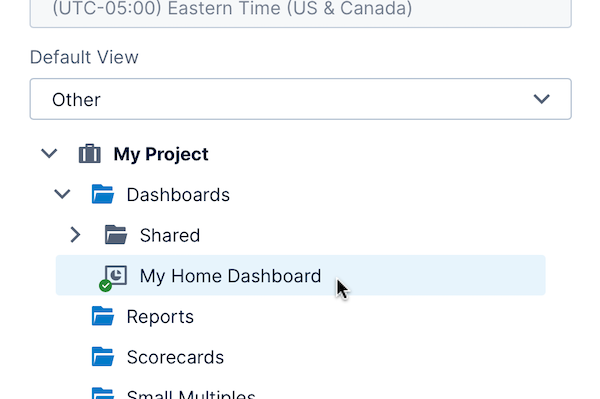Click the My Home Dashboard chart icon
The width and height of the screenshot is (600, 399).
(x=116, y=275)
